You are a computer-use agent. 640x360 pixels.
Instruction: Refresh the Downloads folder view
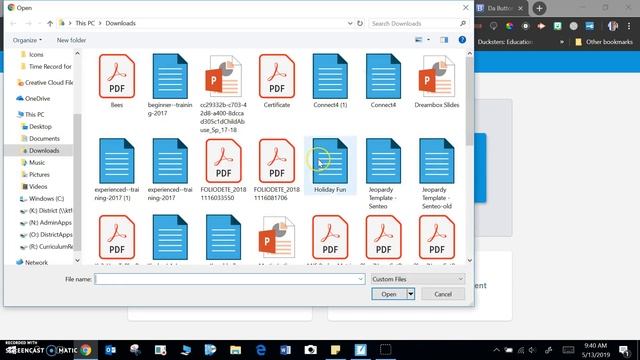[360, 23]
